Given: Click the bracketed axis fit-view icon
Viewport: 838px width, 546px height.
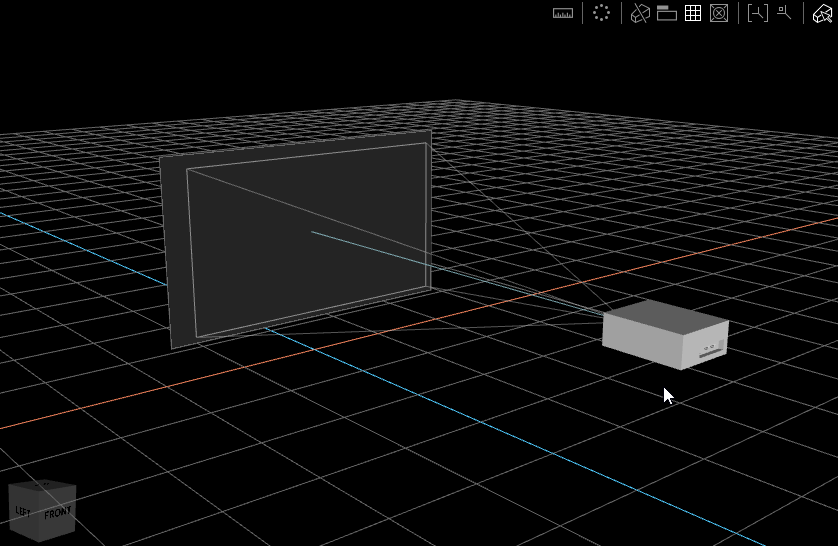Looking at the screenshot, I should point(757,13).
